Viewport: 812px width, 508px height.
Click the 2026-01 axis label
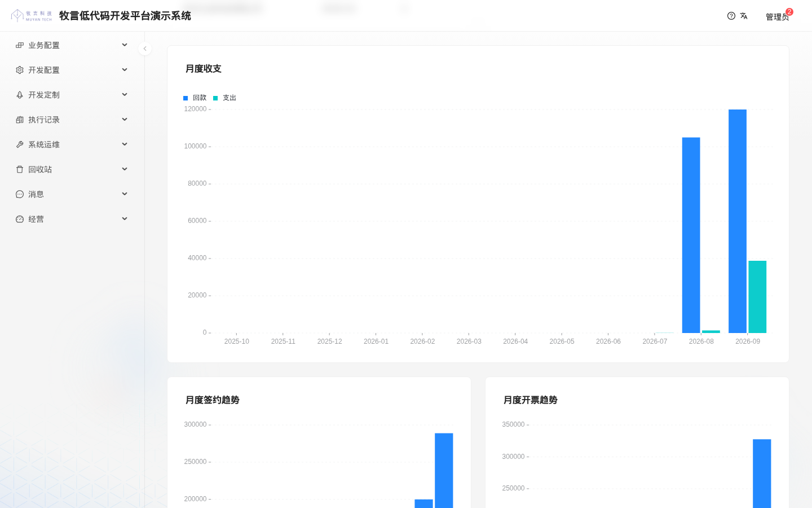click(376, 341)
